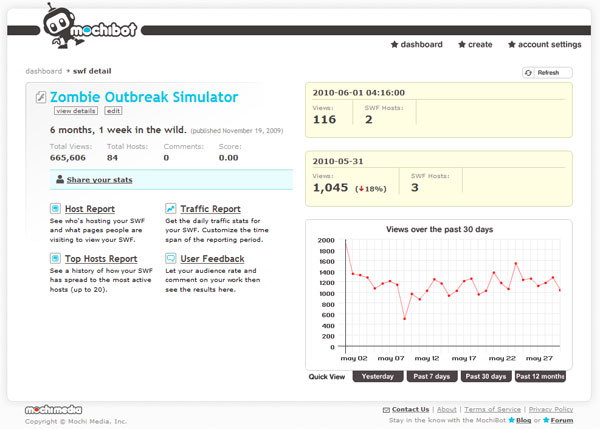
Task: Click the Score value 0.00
Action: tap(228, 158)
